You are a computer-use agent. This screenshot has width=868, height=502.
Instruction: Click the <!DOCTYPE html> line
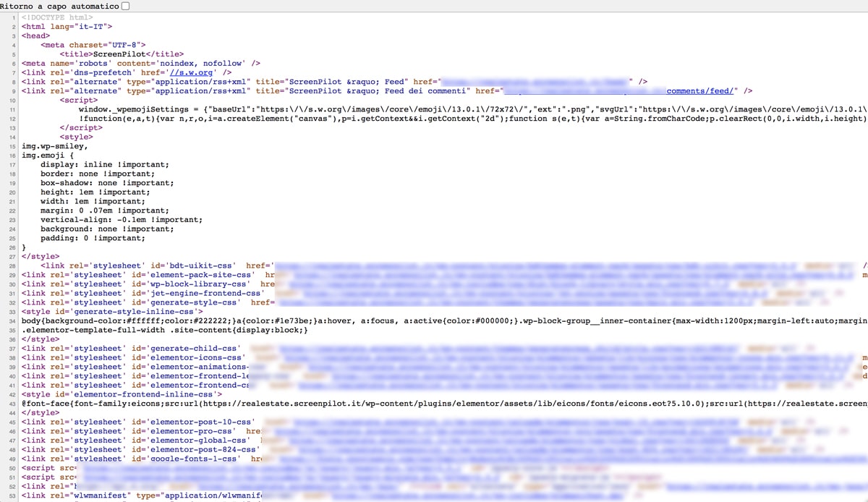tap(57, 17)
